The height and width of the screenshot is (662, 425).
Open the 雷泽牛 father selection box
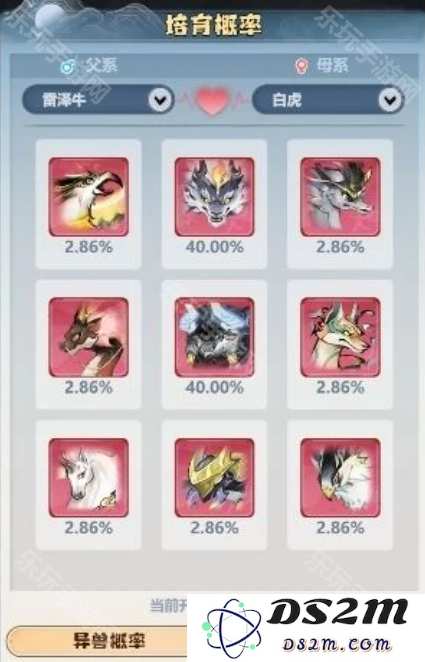coord(98,100)
